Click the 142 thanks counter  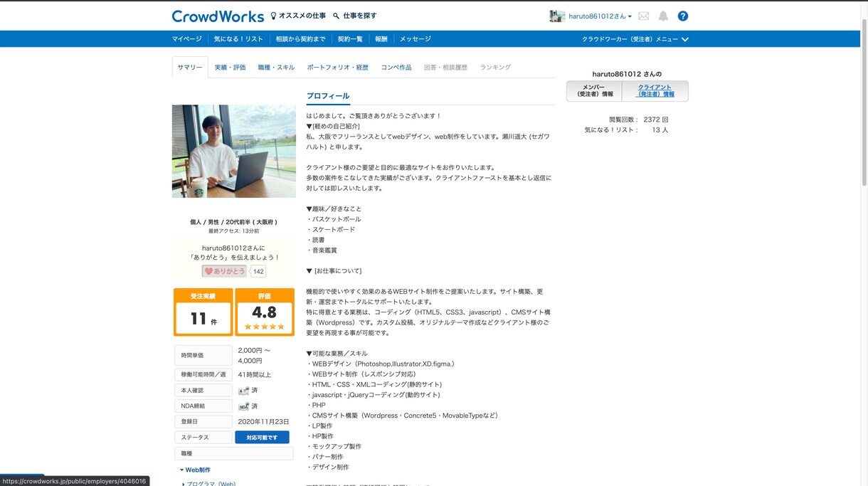pyautogui.click(x=258, y=272)
